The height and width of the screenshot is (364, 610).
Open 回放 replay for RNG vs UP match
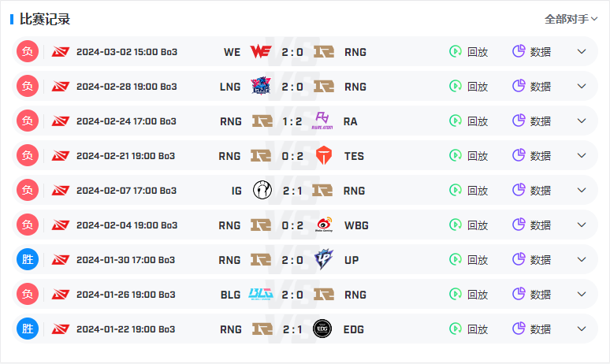point(468,259)
